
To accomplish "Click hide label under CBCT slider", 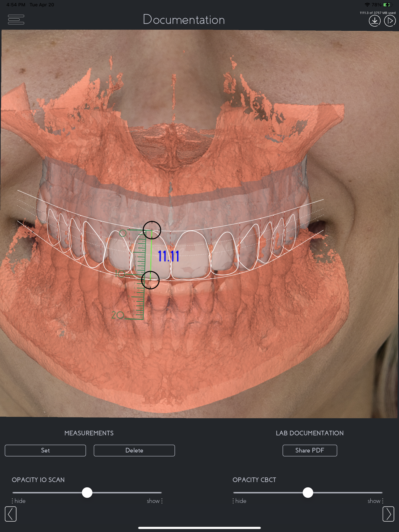I will pyautogui.click(x=241, y=501).
